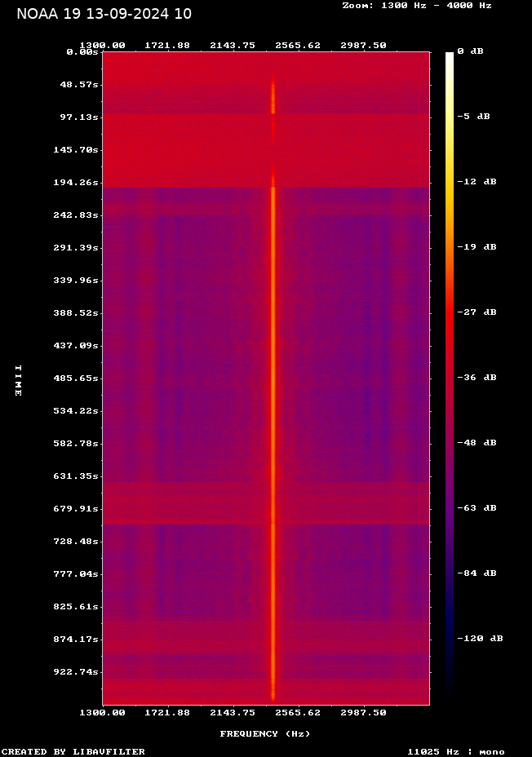Screen dimensions: 532x757
Task: Click the 11025 Hz : mono label
Action: coord(456,751)
